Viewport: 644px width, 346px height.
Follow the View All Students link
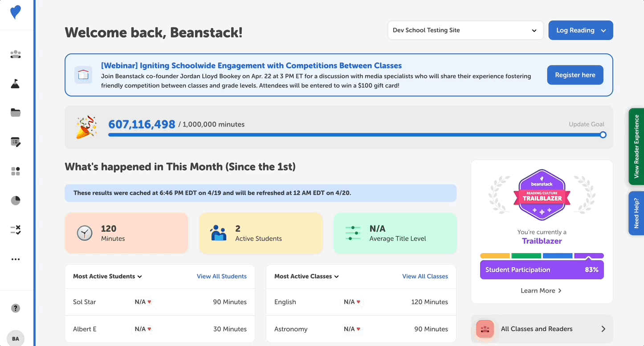pyautogui.click(x=221, y=276)
